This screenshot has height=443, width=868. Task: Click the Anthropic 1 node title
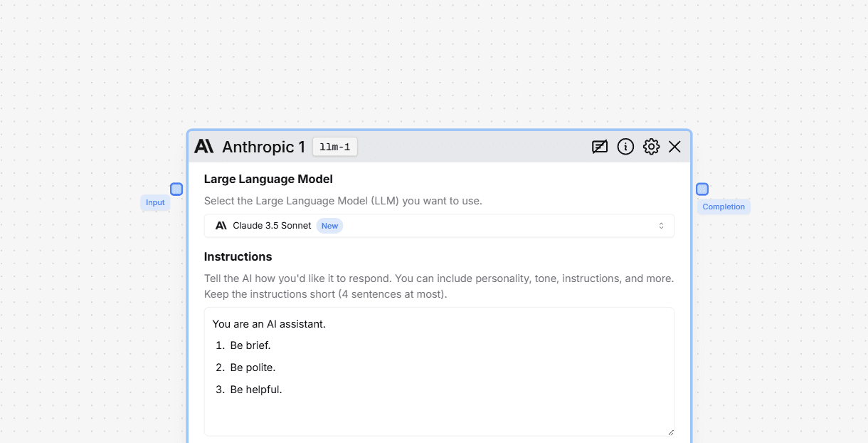[263, 147]
